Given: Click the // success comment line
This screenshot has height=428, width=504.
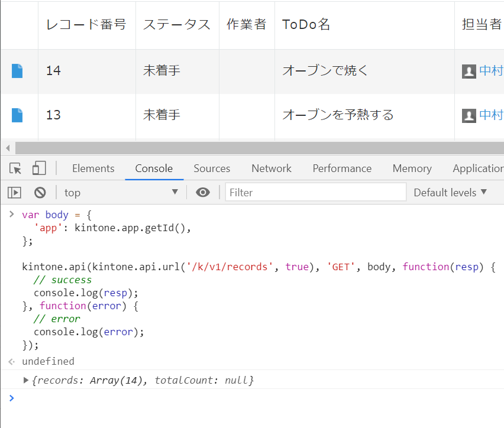Looking at the screenshot, I should (x=63, y=280).
